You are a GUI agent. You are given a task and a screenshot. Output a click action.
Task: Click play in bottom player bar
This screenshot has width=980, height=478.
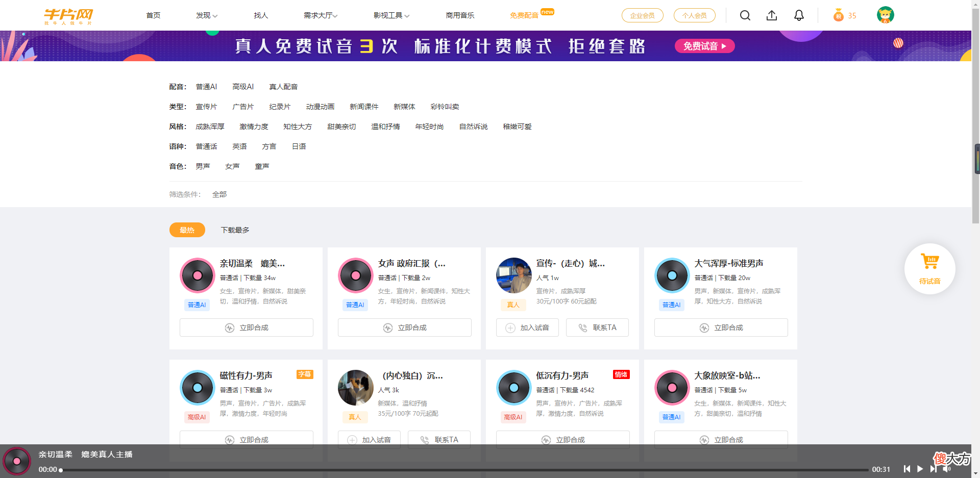[x=920, y=469]
